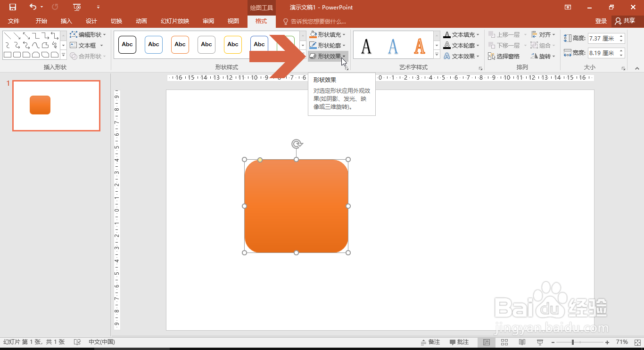Go to the 切换 tab
This screenshot has height=350, width=644.
116,21
